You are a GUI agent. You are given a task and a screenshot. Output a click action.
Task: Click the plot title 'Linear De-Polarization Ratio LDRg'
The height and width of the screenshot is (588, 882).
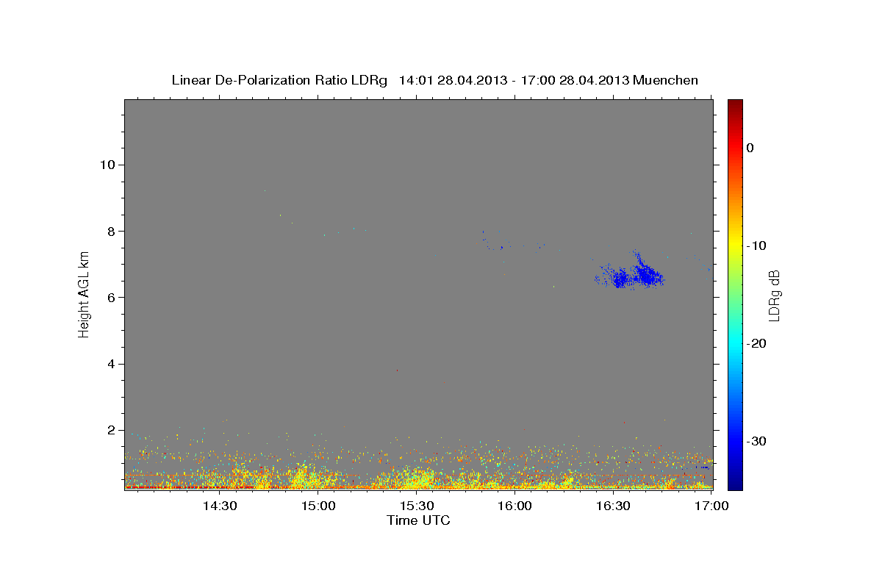pyautogui.click(x=279, y=80)
